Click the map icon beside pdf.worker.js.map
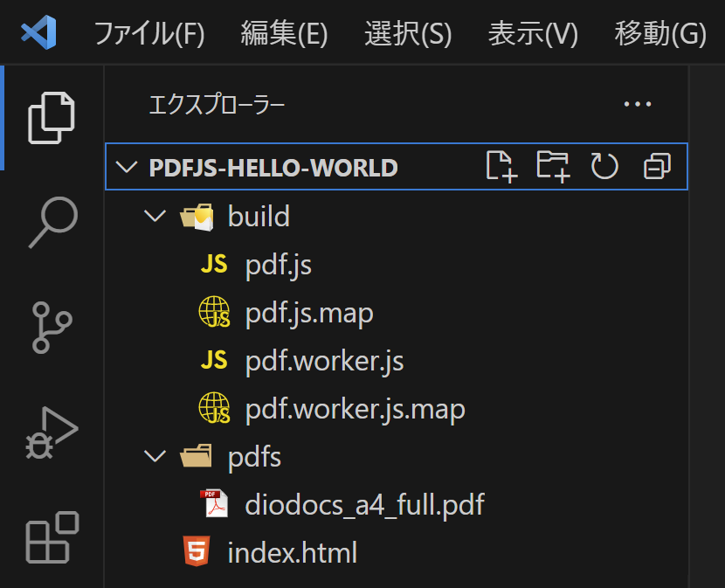The image size is (725, 588). (214, 408)
